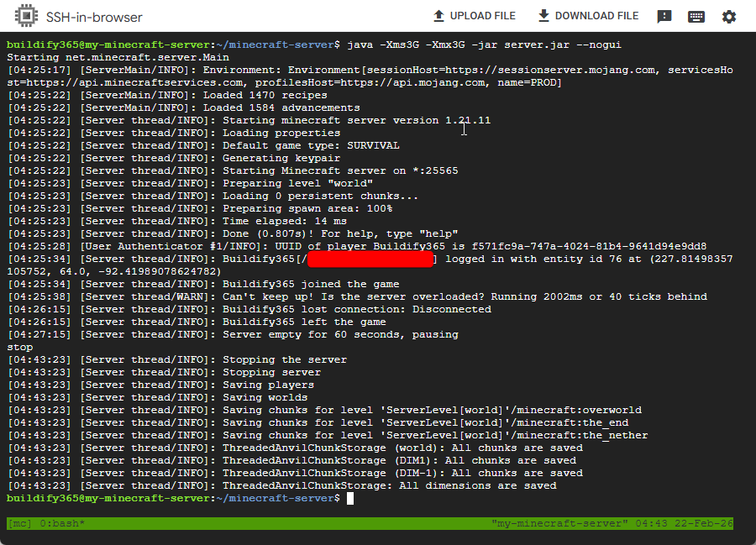Click 'Default game type: SURVIVAL' line
Image resolution: width=756 pixels, height=545 pixels.
click(x=203, y=145)
